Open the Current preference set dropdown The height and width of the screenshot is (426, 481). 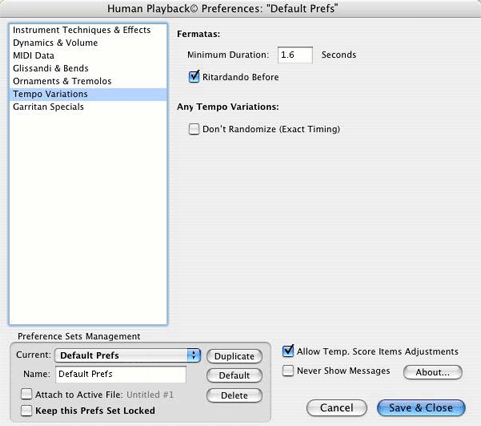128,356
